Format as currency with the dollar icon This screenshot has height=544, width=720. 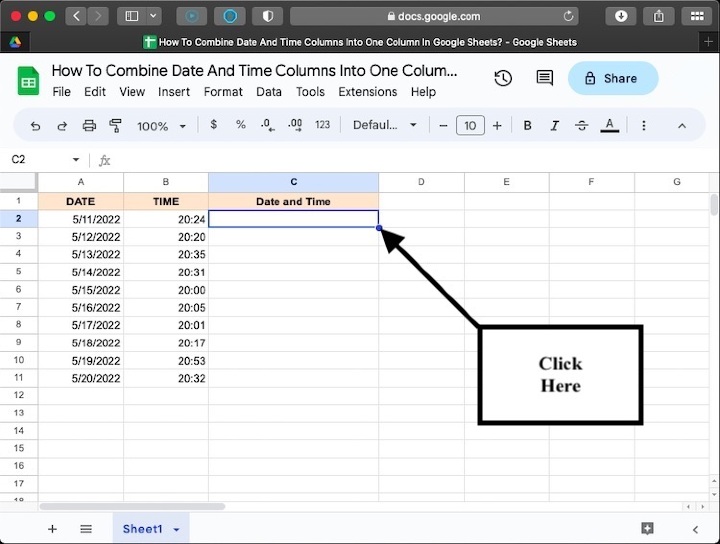tap(214, 124)
